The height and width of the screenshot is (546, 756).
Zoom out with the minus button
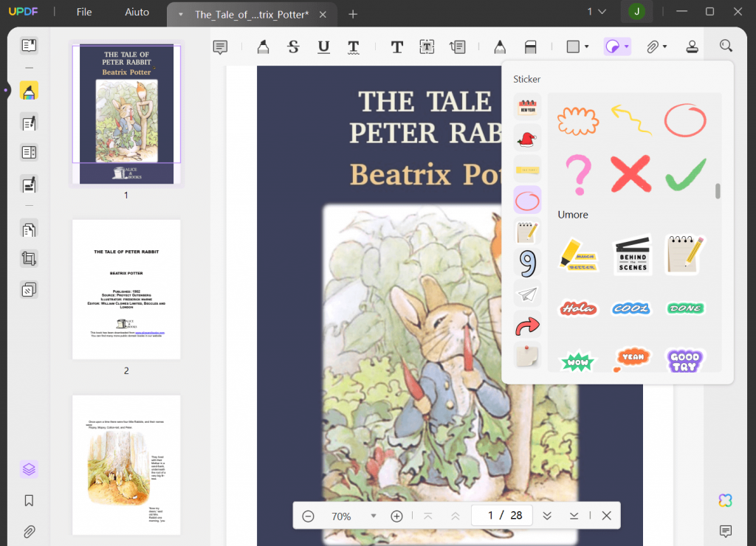point(308,516)
